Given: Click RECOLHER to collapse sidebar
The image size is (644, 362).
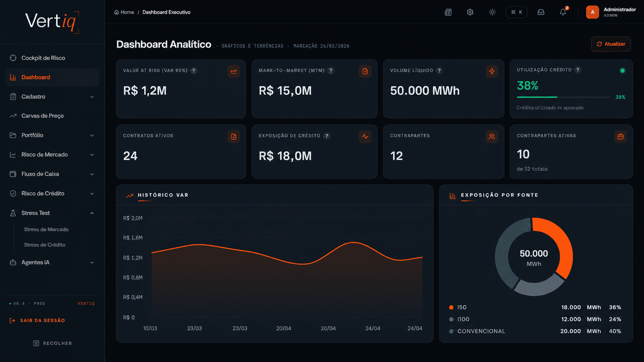Looking at the screenshot, I should click(x=52, y=343).
